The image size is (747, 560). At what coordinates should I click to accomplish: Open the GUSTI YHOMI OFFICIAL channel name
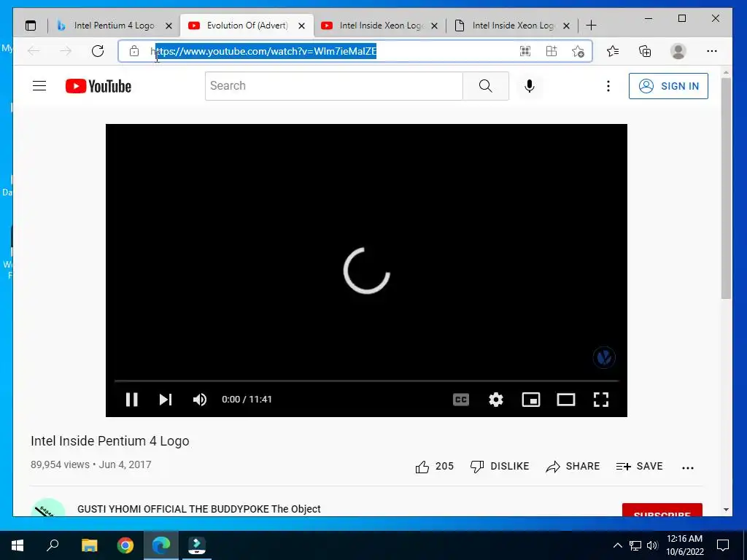click(x=198, y=508)
